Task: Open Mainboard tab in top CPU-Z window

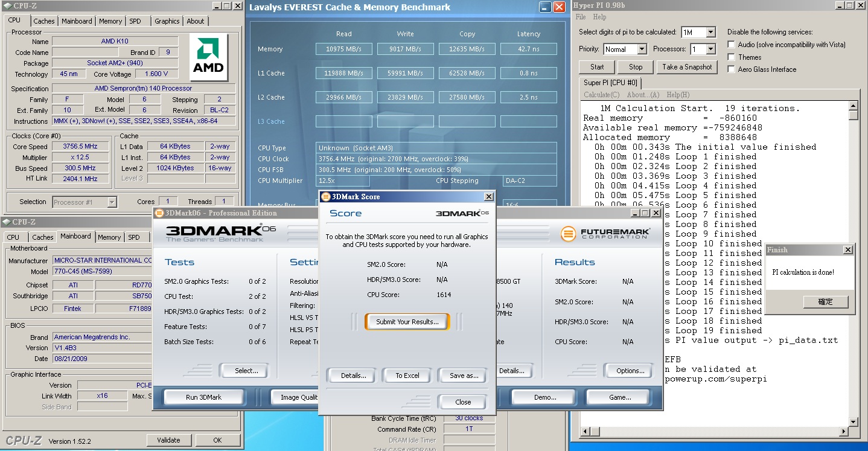Action: pos(77,21)
